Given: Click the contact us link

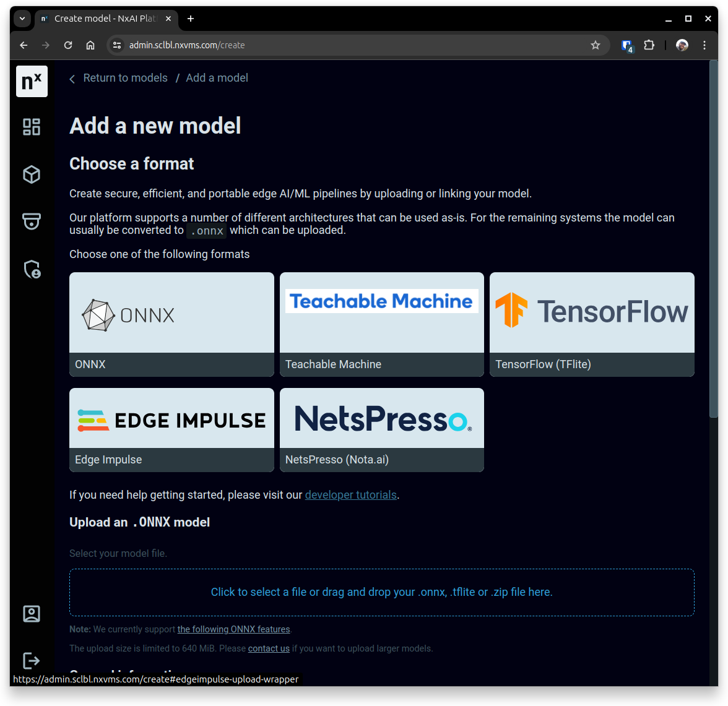Looking at the screenshot, I should pyautogui.click(x=269, y=648).
